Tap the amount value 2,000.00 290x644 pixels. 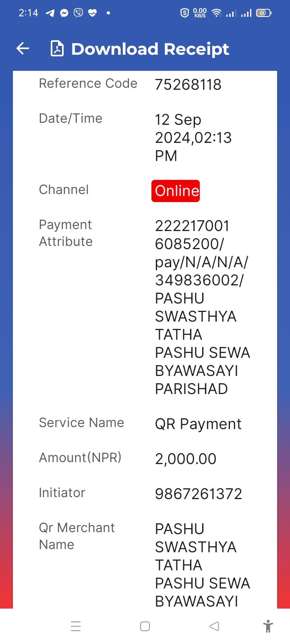pos(186,459)
